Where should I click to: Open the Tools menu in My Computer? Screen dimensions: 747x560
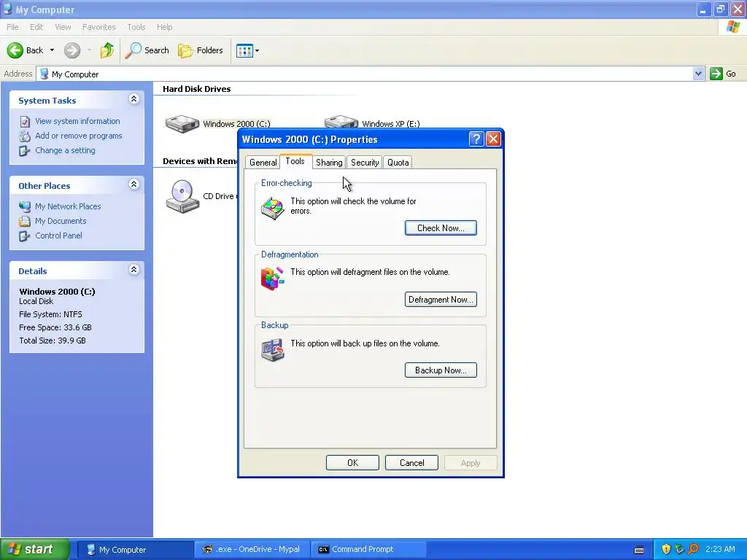pyautogui.click(x=136, y=27)
